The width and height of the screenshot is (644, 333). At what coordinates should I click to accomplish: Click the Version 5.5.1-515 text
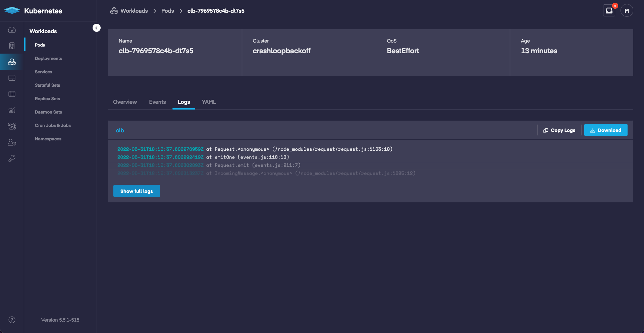pyautogui.click(x=60, y=320)
